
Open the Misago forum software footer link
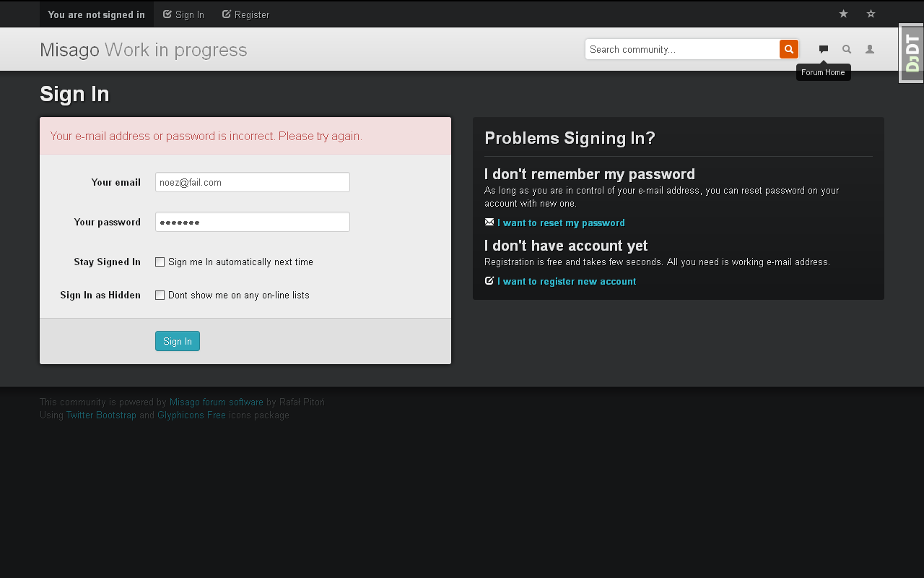tap(216, 402)
